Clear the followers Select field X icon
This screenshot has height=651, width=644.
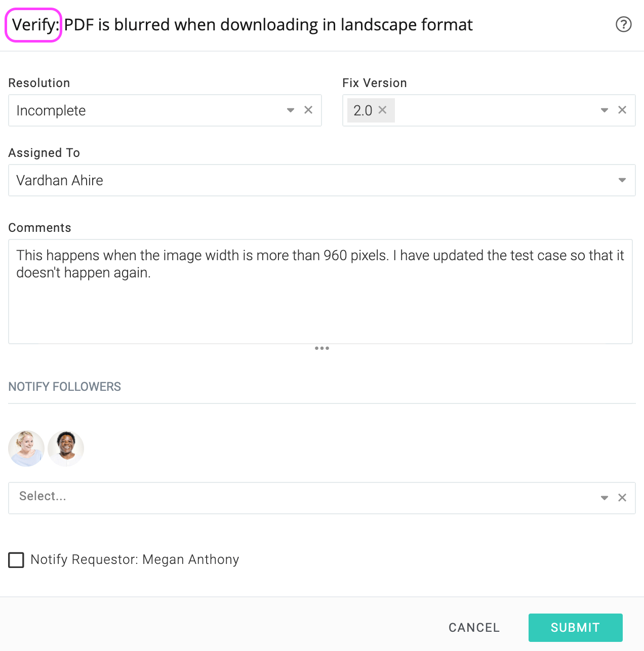[622, 498]
